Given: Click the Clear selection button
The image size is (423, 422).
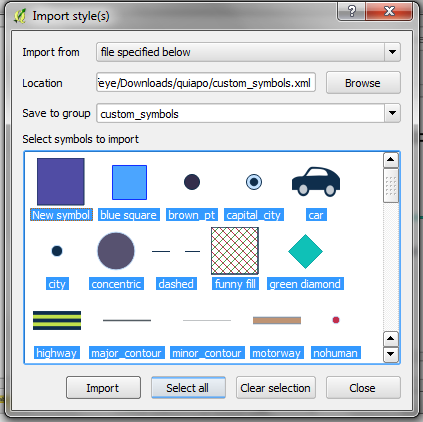Looking at the screenshot, I should (276, 388).
